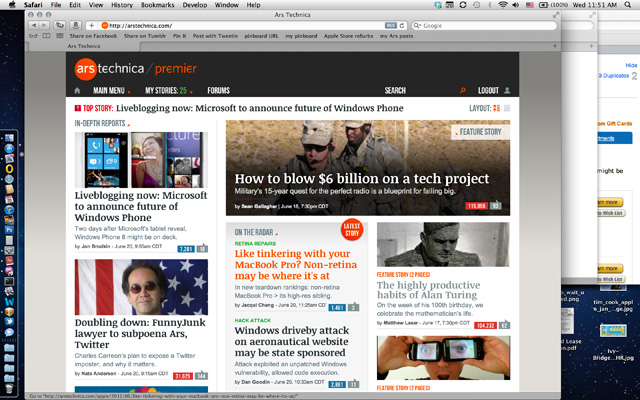
Task: Open the Trash in the Dock
Action: [9, 388]
